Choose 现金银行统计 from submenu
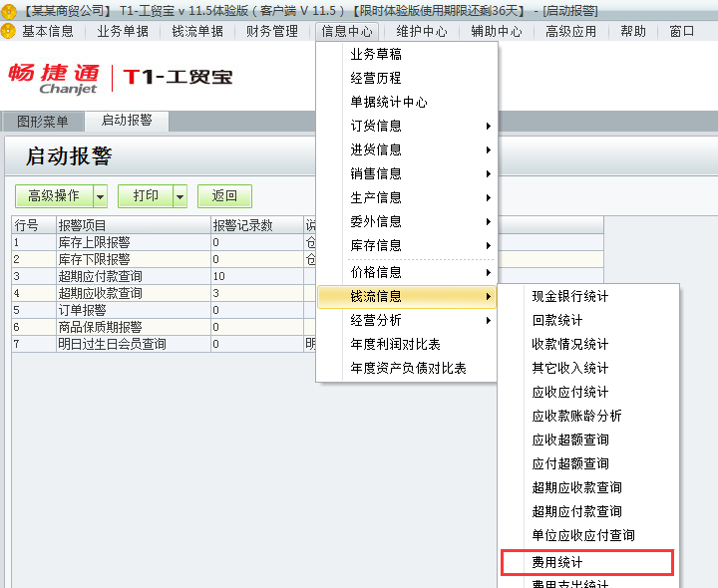 [589, 296]
